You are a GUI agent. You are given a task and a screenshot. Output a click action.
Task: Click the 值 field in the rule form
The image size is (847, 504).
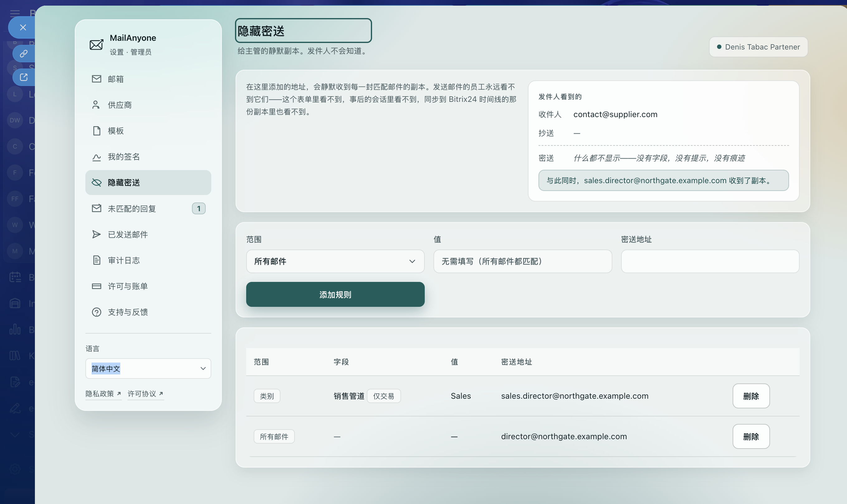523,261
